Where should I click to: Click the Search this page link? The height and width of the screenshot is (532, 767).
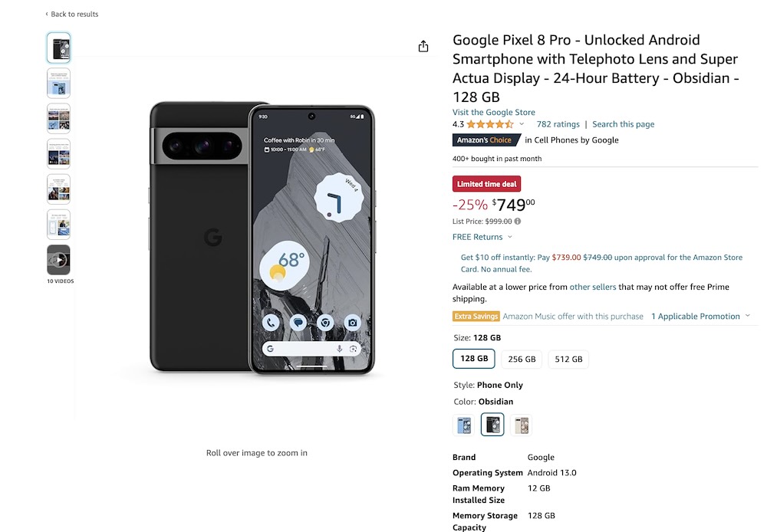[x=624, y=124]
